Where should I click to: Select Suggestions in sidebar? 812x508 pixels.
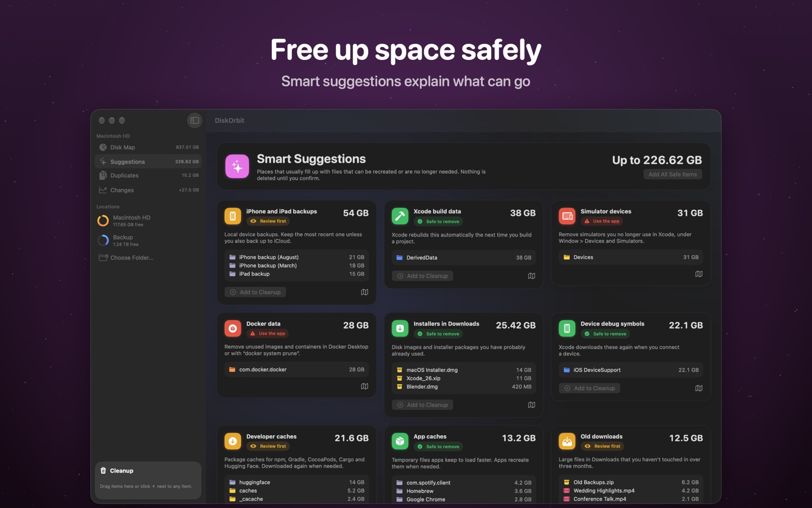pyautogui.click(x=148, y=161)
